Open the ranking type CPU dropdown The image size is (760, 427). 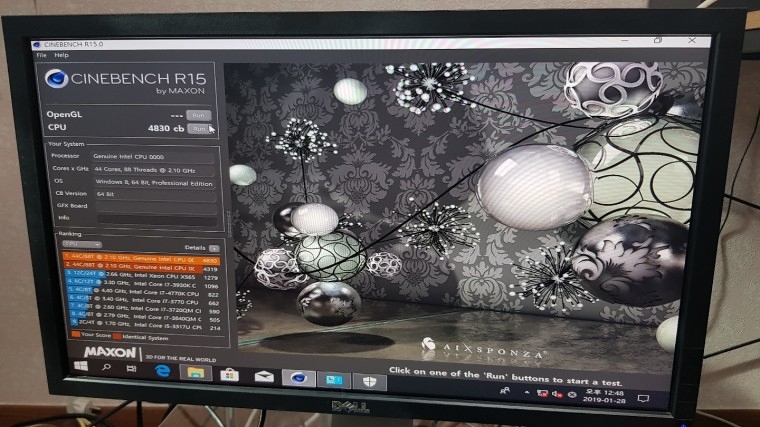click(x=81, y=244)
